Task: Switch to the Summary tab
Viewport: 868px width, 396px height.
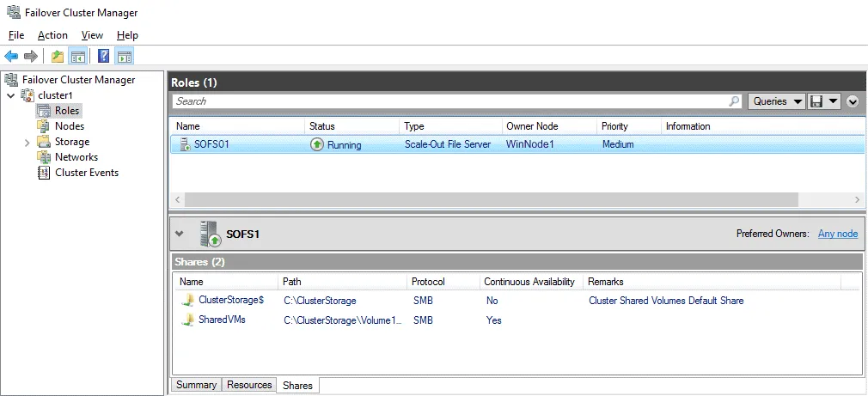Action: point(196,385)
